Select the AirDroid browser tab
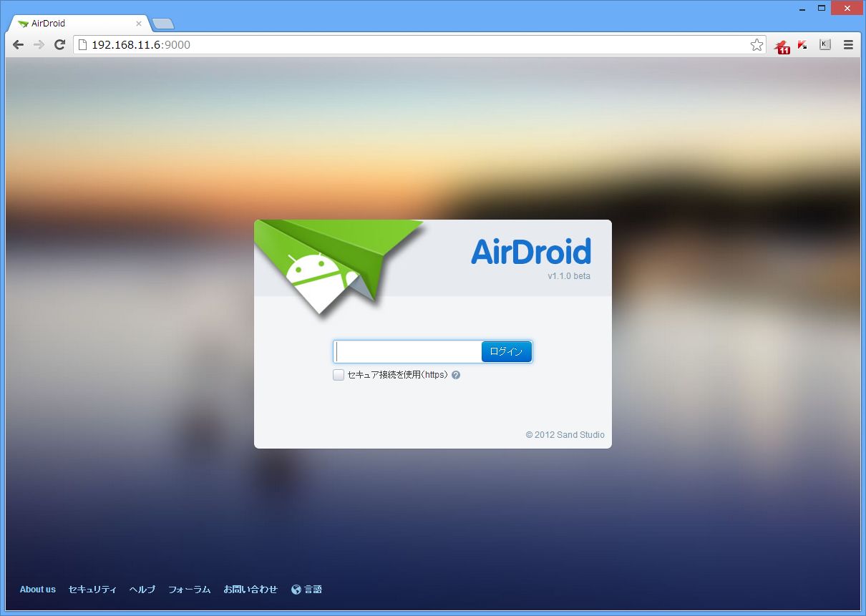866x616 pixels. [x=79, y=24]
